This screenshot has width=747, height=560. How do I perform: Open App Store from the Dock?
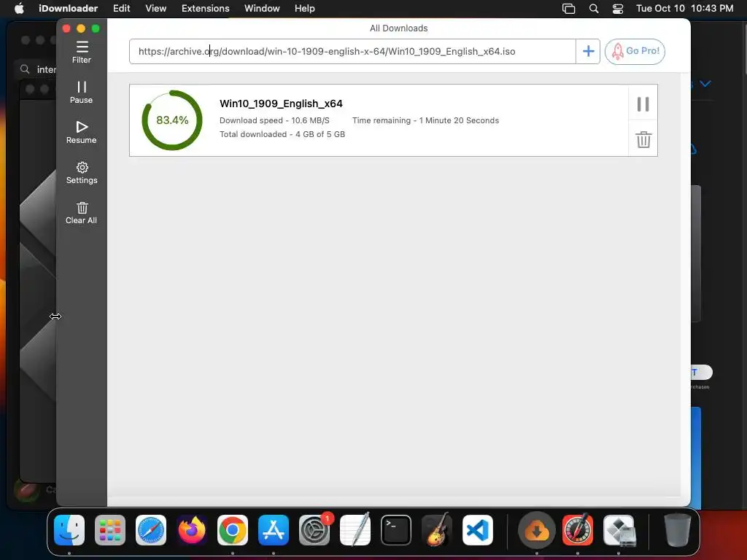(x=274, y=530)
